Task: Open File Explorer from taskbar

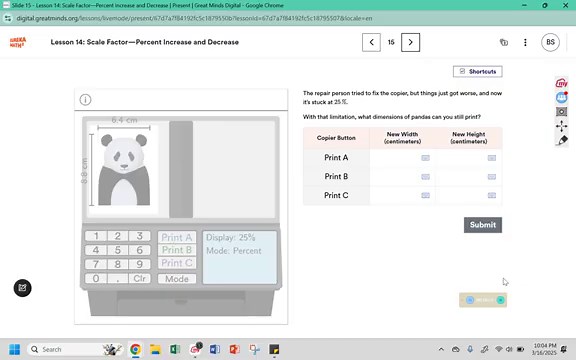Action: point(155,349)
